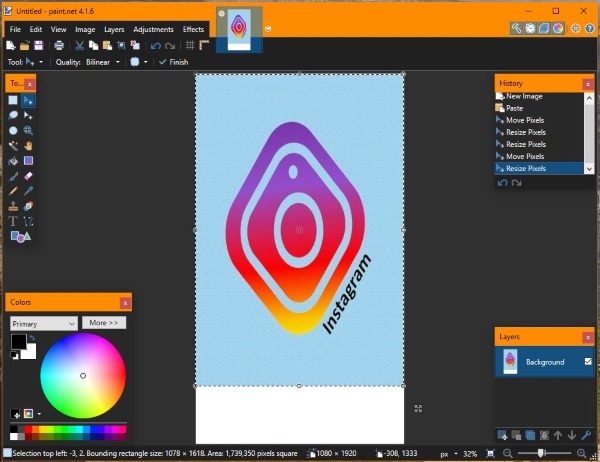This screenshot has height=462, width=600.
Task: Select the Ellipse Select tool
Action: coord(13,131)
